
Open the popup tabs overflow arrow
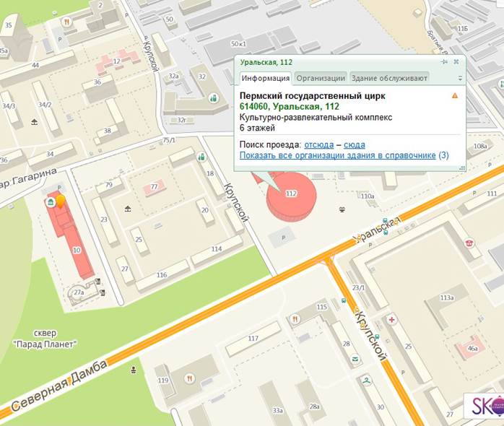point(460,78)
